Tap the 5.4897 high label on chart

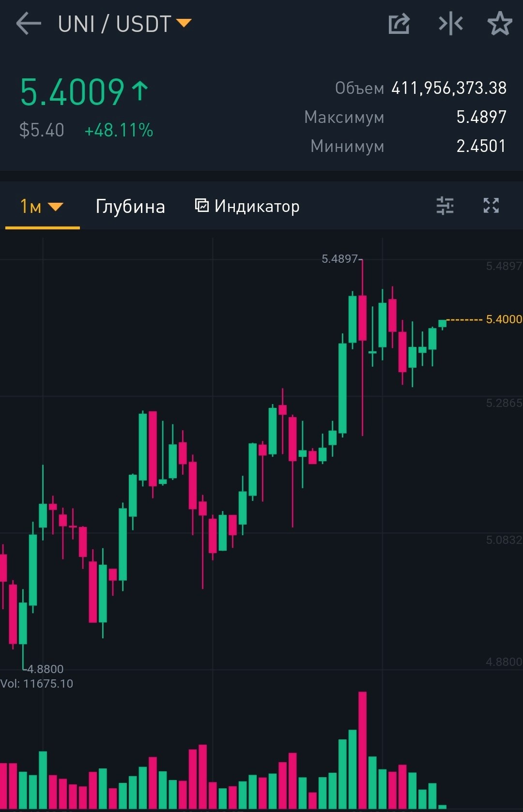click(339, 259)
